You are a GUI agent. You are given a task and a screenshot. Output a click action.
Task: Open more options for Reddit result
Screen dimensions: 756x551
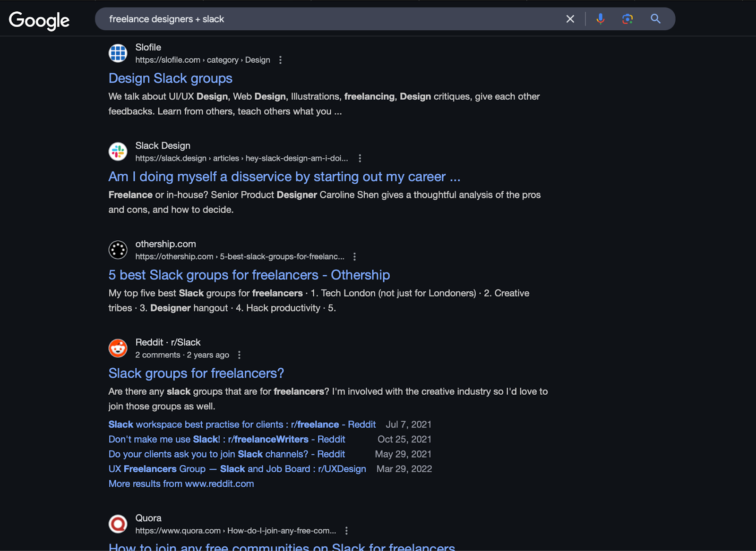(x=239, y=355)
